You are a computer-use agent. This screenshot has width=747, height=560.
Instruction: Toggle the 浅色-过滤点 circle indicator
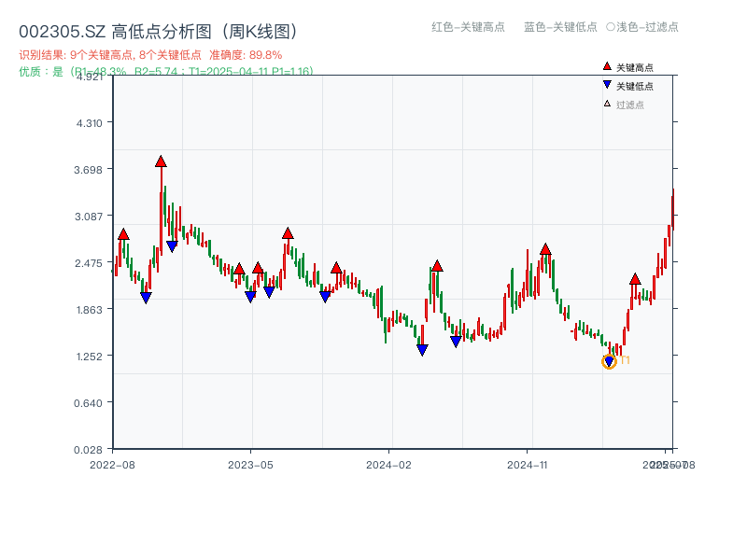tap(610, 27)
